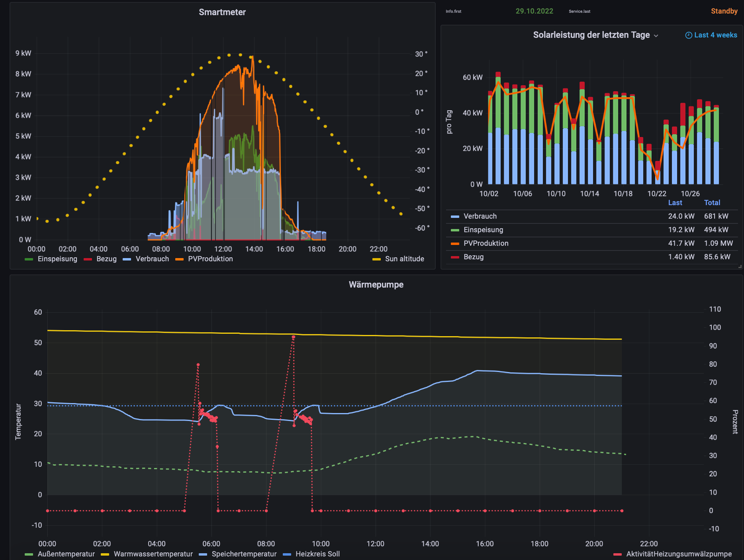Viewport: 744px width, 560px height.
Task: Click the orange PVProduktion swatch in Solarleistung legend
Action: [455, 244]
